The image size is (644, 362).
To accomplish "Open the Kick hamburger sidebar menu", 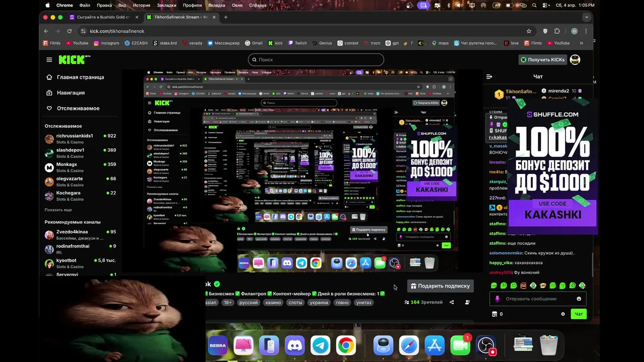I will pos(49,59).
